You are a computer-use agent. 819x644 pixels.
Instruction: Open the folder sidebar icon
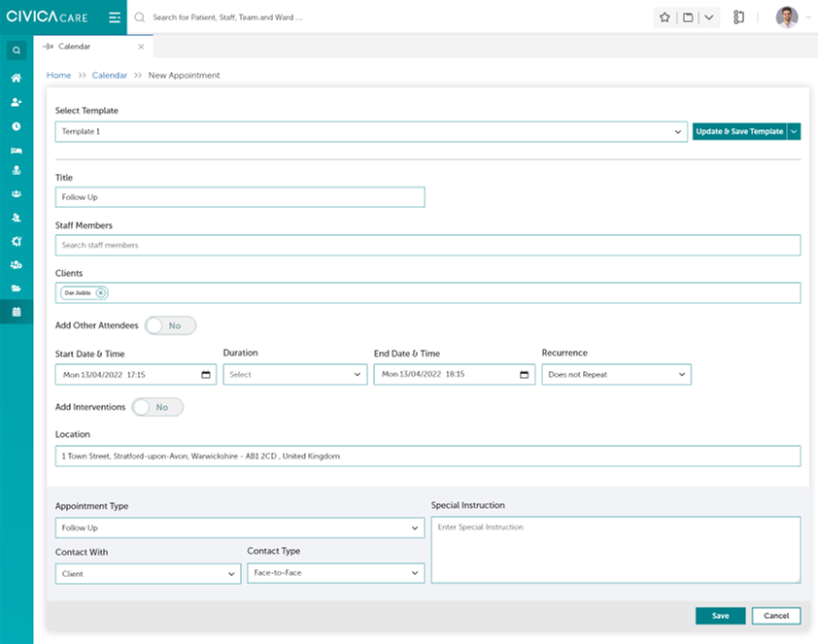click(17, 288)
